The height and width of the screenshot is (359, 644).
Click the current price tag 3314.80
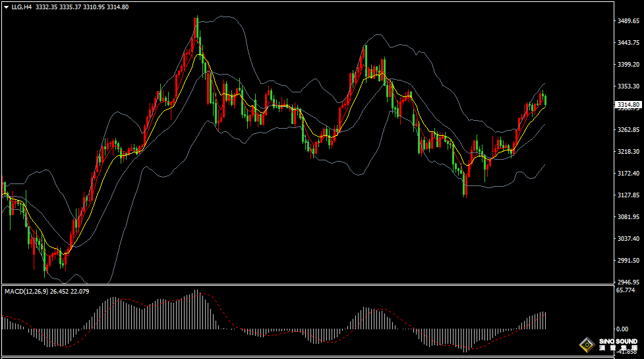pos(628,104)
